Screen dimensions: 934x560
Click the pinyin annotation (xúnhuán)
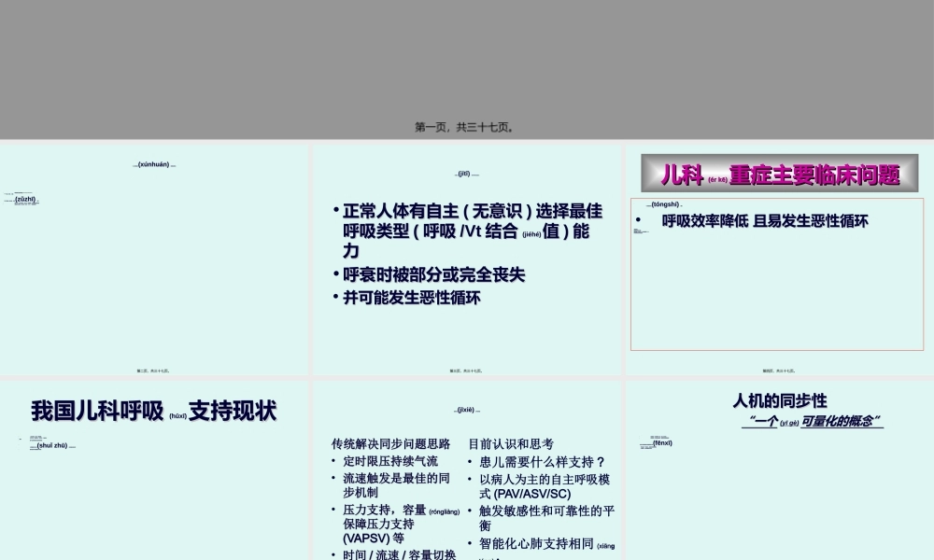[155, 164]
